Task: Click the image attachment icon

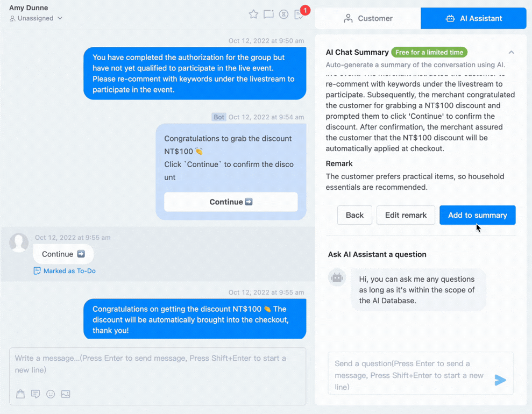Action: pyautogui.click(x=66, y=394)
